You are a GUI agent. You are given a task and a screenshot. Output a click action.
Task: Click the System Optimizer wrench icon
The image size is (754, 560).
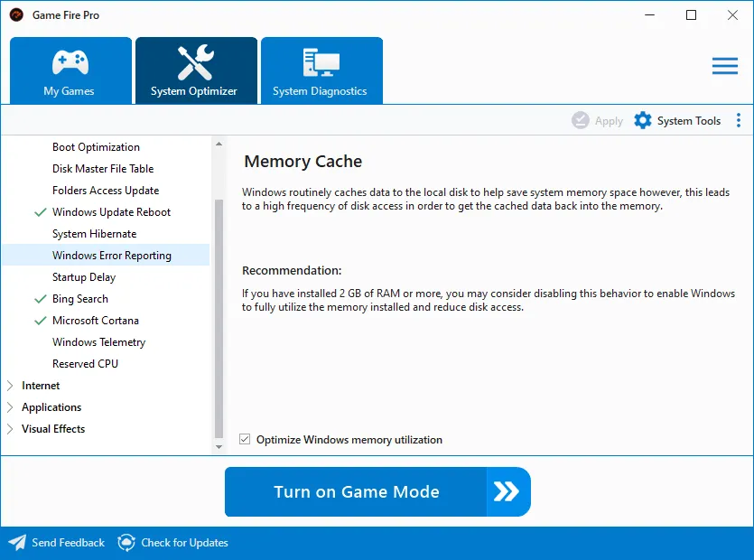pos(195,62)
